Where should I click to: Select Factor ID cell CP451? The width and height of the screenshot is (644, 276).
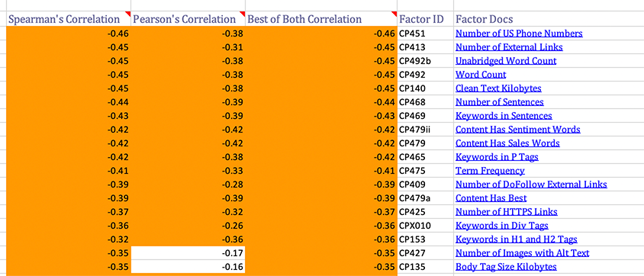click(425, 34)
